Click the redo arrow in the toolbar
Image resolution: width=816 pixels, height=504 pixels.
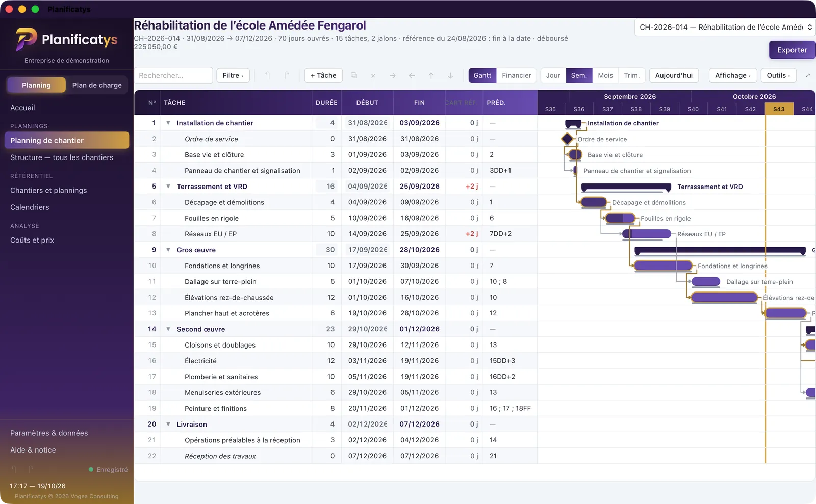(287, 75)
